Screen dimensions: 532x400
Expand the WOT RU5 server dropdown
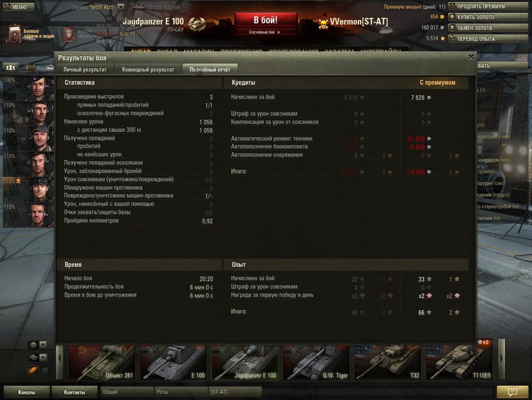tap(121, 8)
